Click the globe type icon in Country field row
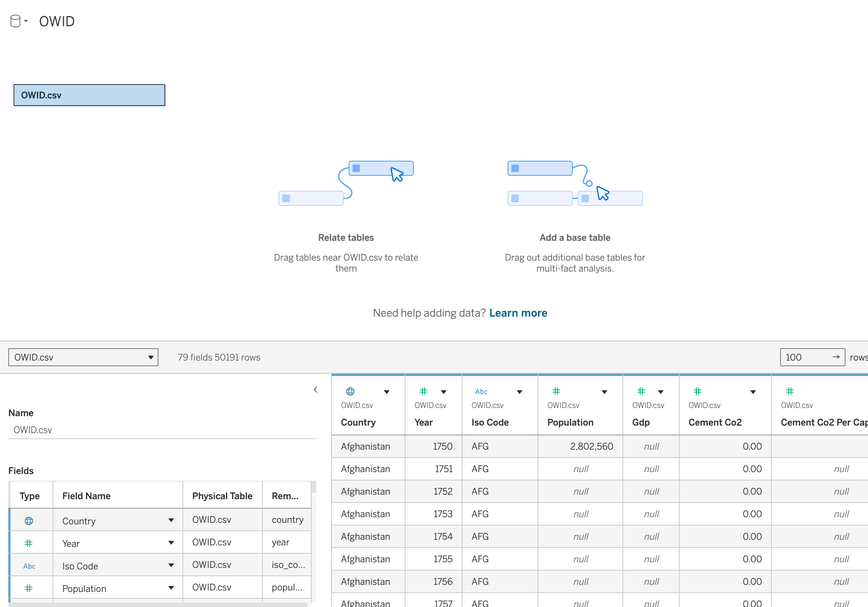The width and height of the screenshot is (868, 607). tap(29, 521)
